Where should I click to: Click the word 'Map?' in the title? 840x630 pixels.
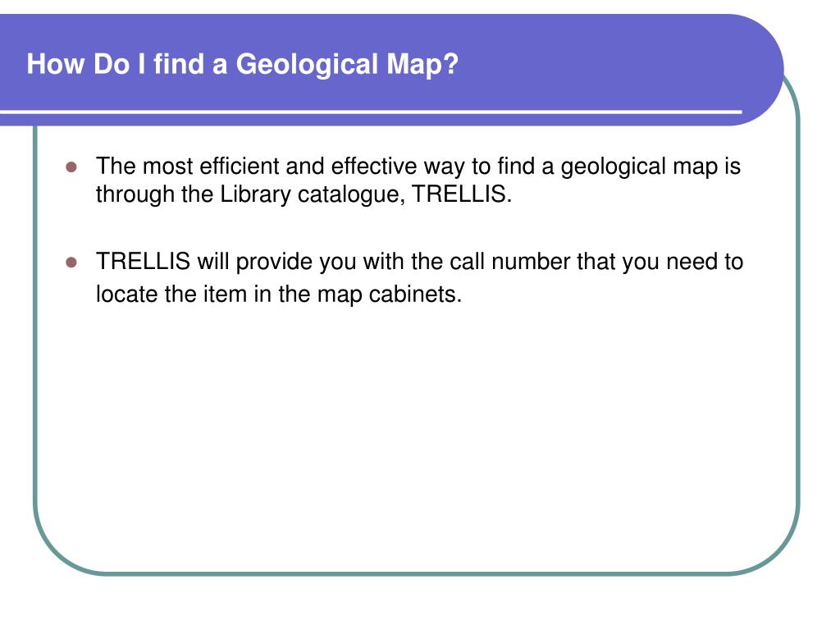422,65
